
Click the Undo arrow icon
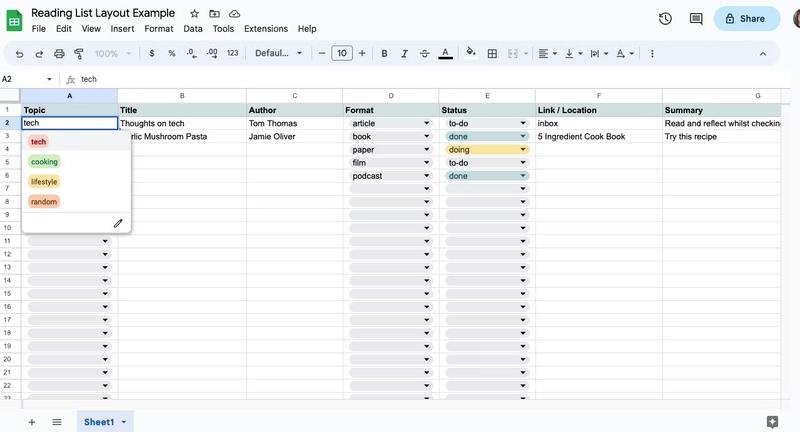coord(19,54)
